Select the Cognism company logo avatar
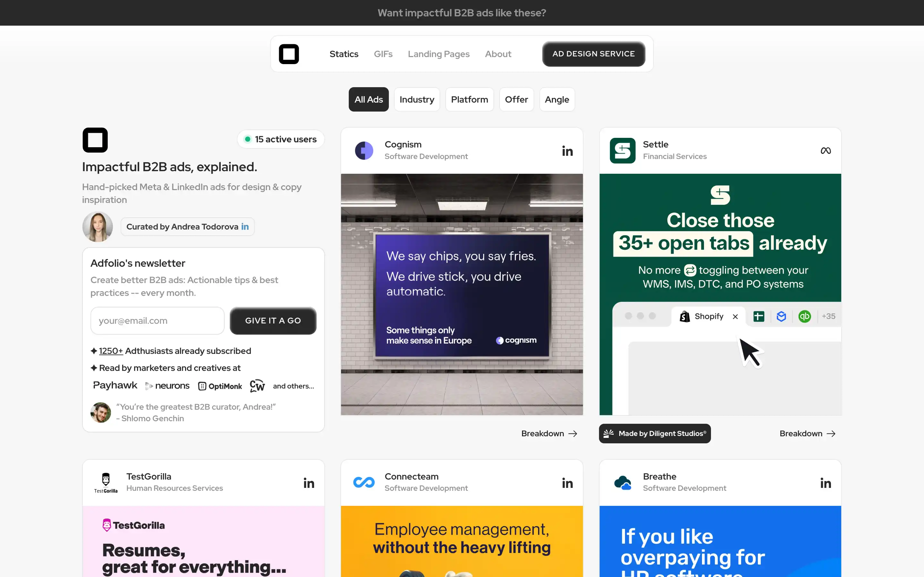924x577 pixels. pos(364,150)
